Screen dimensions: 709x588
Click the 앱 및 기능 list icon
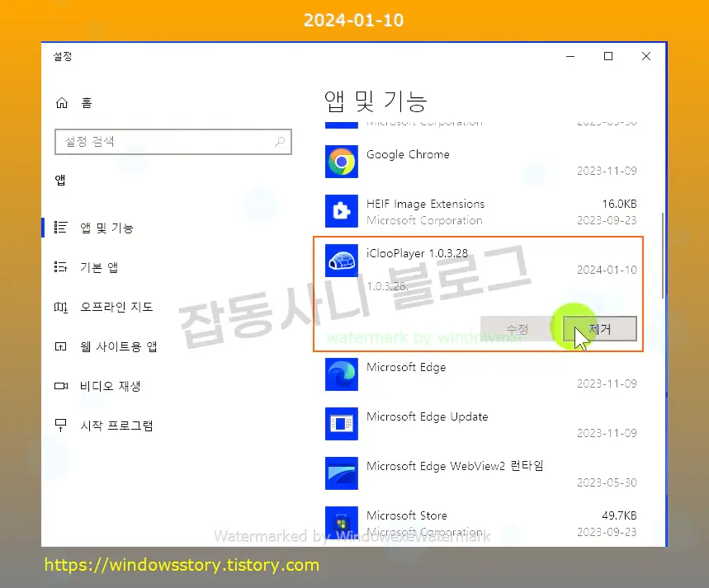pos(60,228)
